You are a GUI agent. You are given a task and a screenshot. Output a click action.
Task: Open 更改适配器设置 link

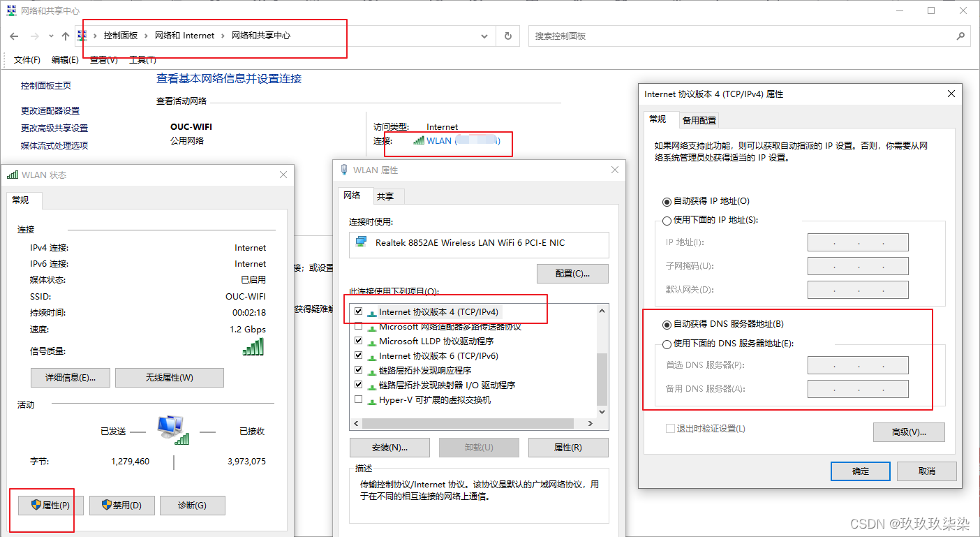tap(50, 110)
